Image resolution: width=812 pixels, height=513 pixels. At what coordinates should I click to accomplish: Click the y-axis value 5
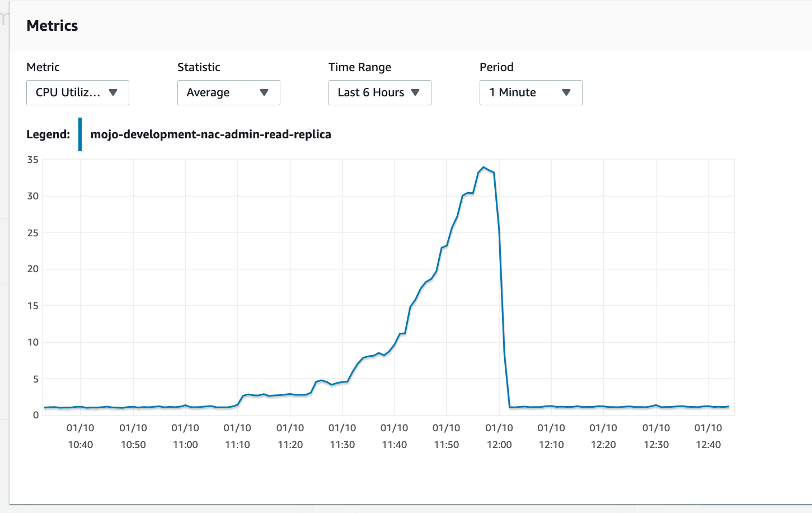point(36,379)
